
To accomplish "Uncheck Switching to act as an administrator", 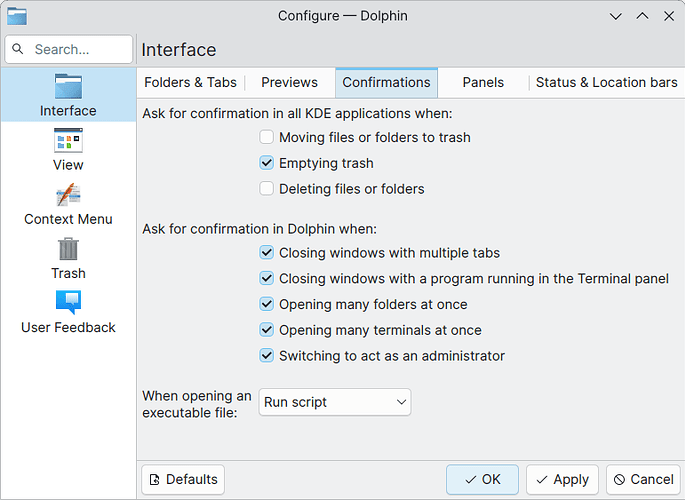I will pyautogui.click(x=266, y=356).
